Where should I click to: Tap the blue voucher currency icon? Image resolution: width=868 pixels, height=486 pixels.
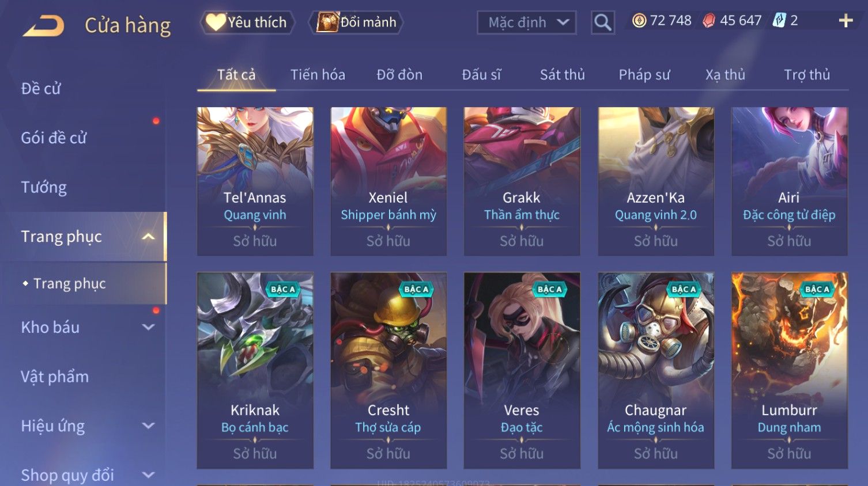(x=779, y=21)
